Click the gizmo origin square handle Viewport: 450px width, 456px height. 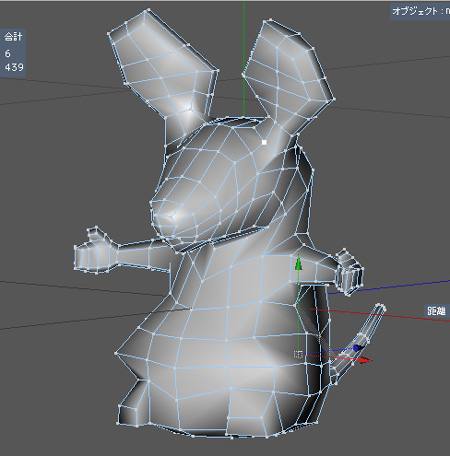click(298, 355)
